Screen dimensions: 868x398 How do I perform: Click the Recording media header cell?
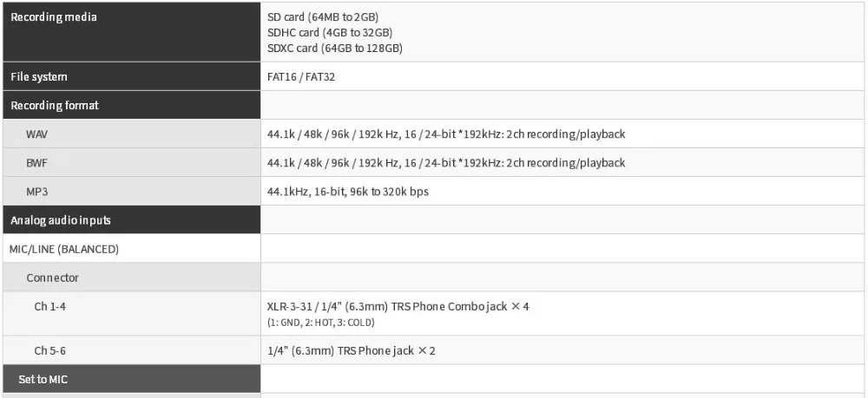pyautogui.click(x=132, y=32)
